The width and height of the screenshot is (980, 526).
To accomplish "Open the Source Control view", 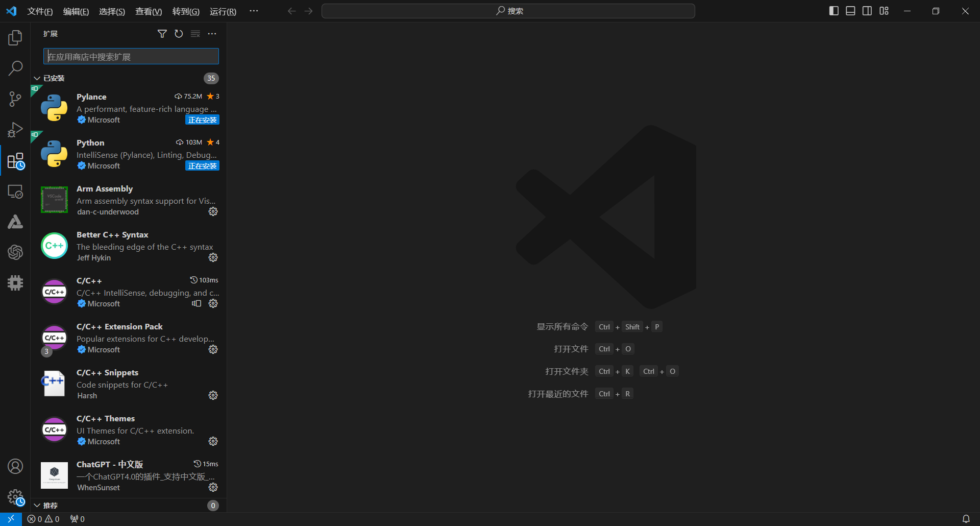I will 15,99.
